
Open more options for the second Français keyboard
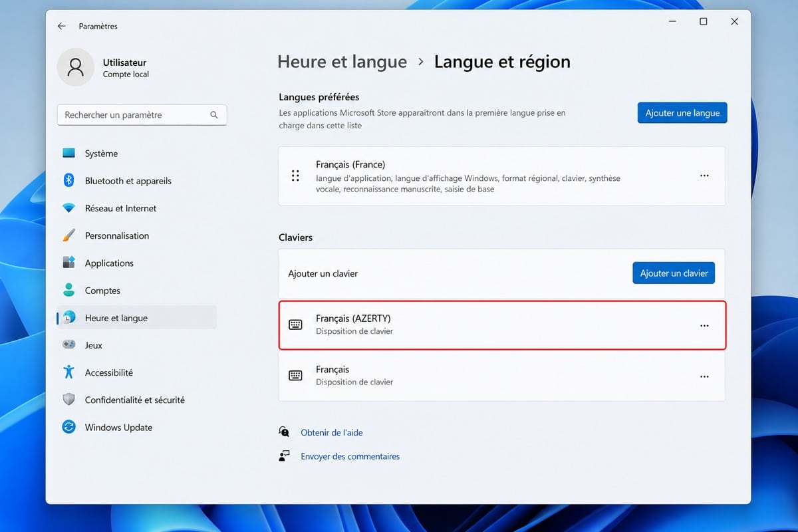704,376
